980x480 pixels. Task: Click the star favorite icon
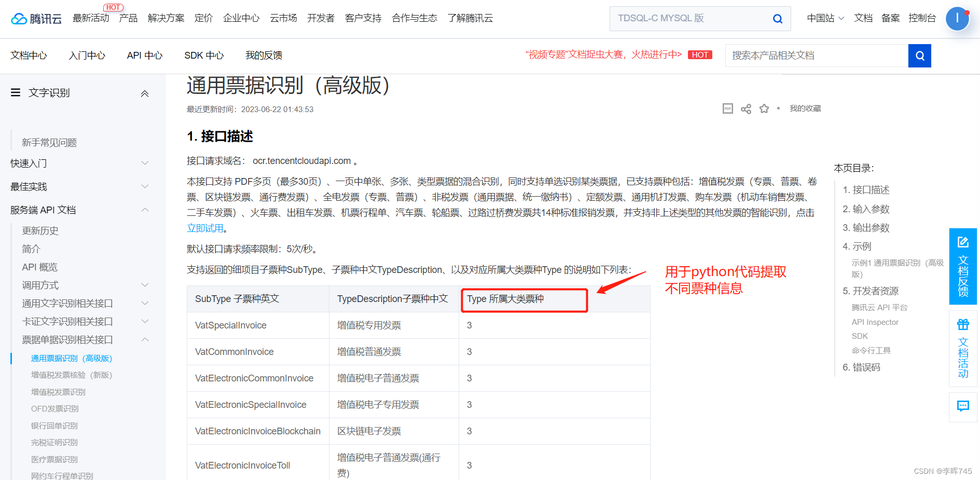[764, 108]
